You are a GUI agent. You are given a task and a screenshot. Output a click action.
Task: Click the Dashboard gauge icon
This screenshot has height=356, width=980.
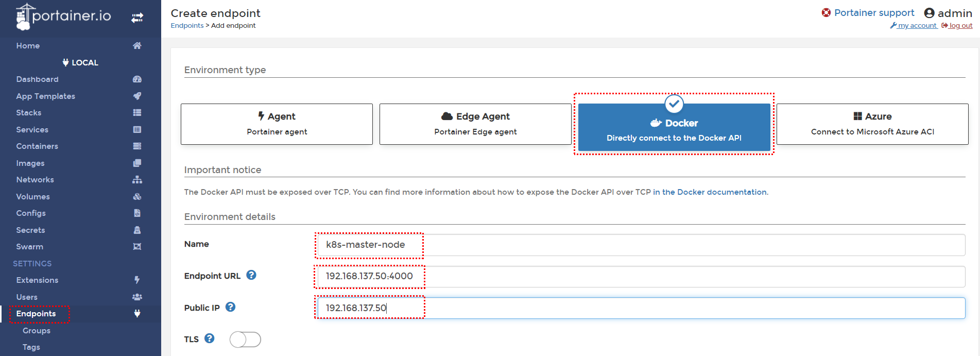pyautogui.click(x=137, y=79)
